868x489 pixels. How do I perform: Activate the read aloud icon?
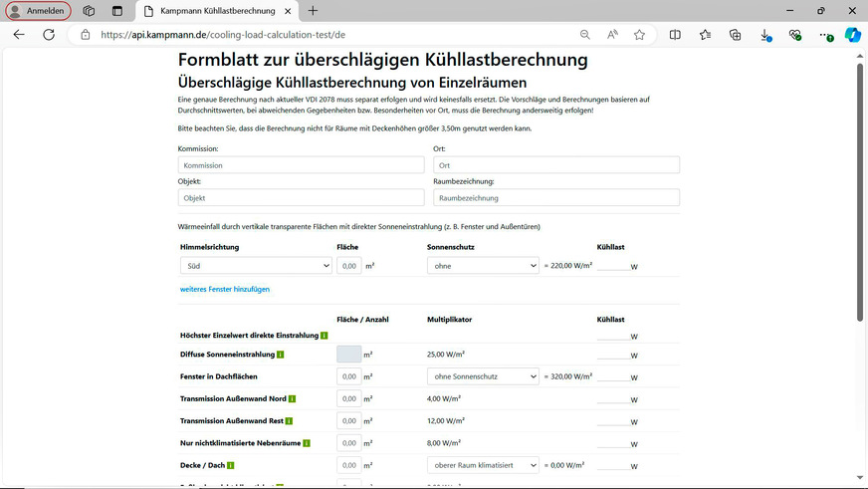tap(612, 34)
